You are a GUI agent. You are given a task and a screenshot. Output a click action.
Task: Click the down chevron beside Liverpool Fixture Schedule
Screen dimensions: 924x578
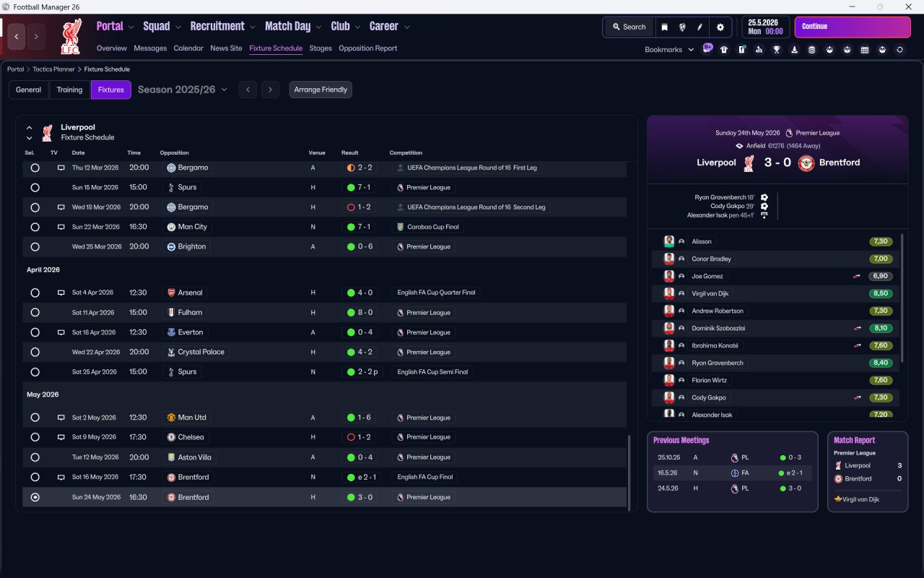pos(30,138)
